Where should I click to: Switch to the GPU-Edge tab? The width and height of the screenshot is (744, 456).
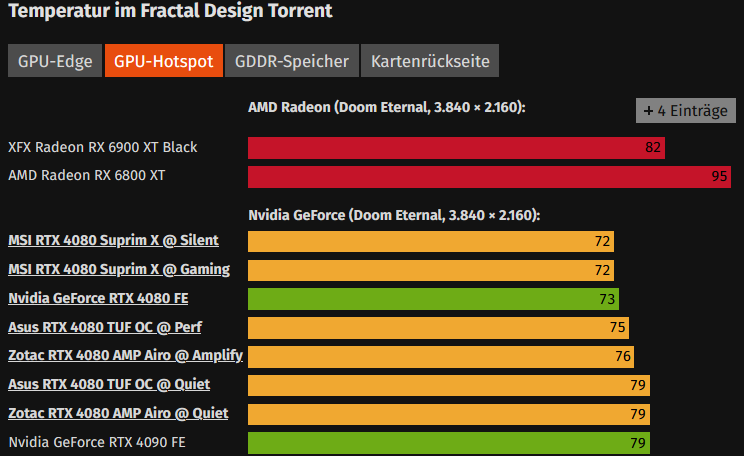click(55, 61)
